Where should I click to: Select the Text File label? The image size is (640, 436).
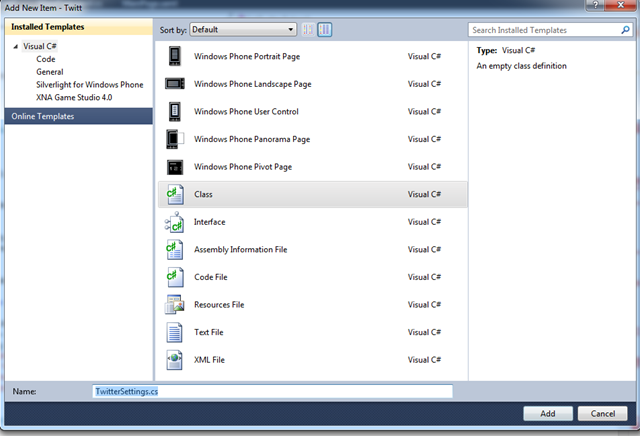209,332
